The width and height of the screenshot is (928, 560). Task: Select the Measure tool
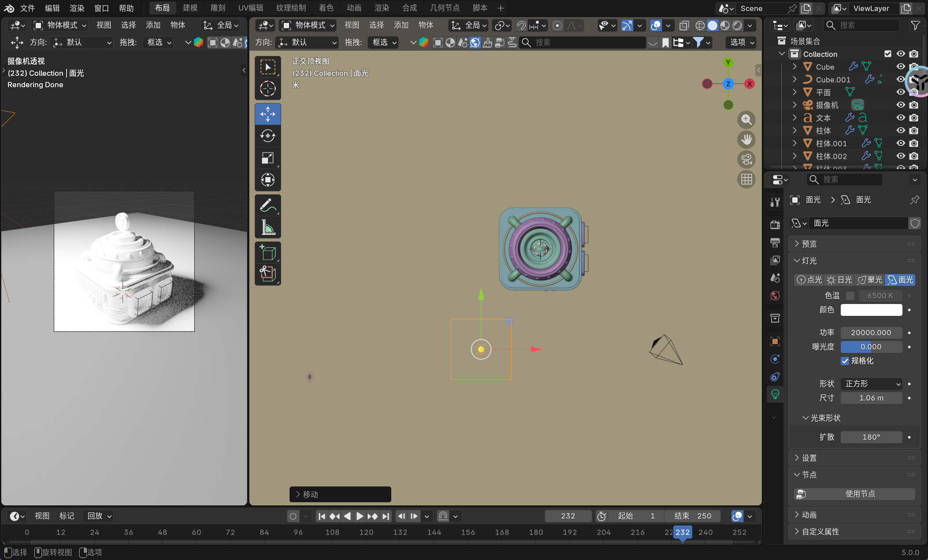coord(267,227)
